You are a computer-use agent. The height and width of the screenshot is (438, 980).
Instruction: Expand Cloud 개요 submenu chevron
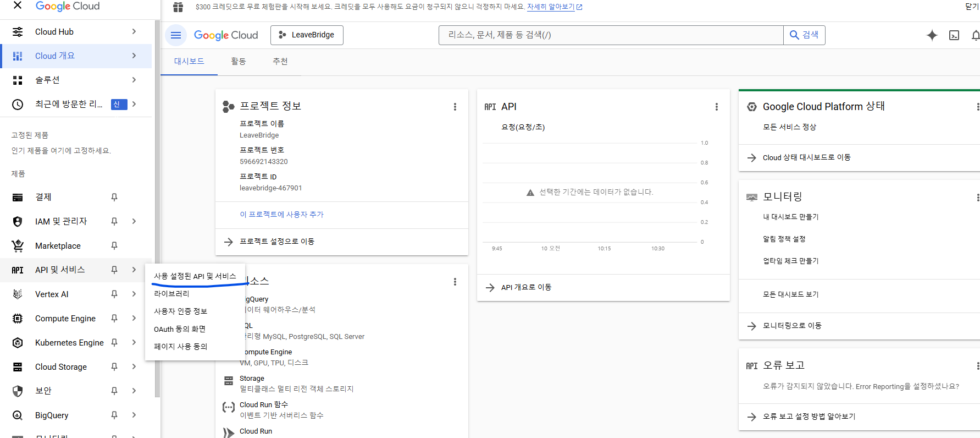[134, 56]
